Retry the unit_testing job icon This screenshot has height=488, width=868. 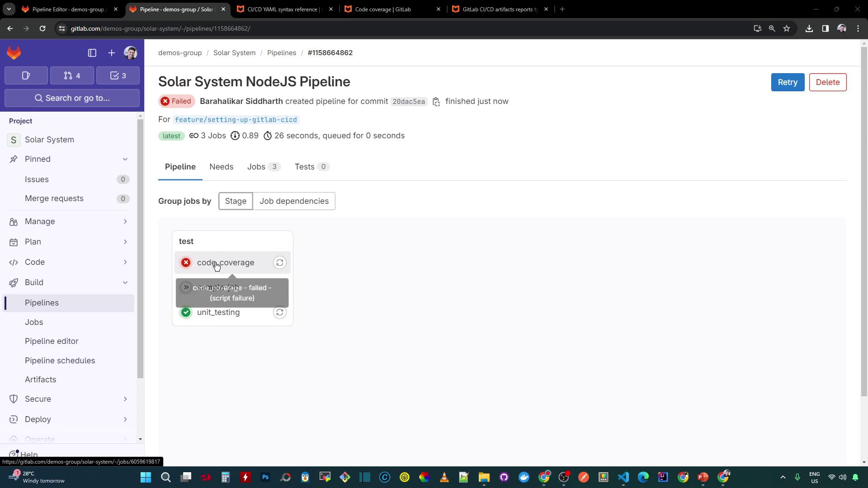(280, 312)
